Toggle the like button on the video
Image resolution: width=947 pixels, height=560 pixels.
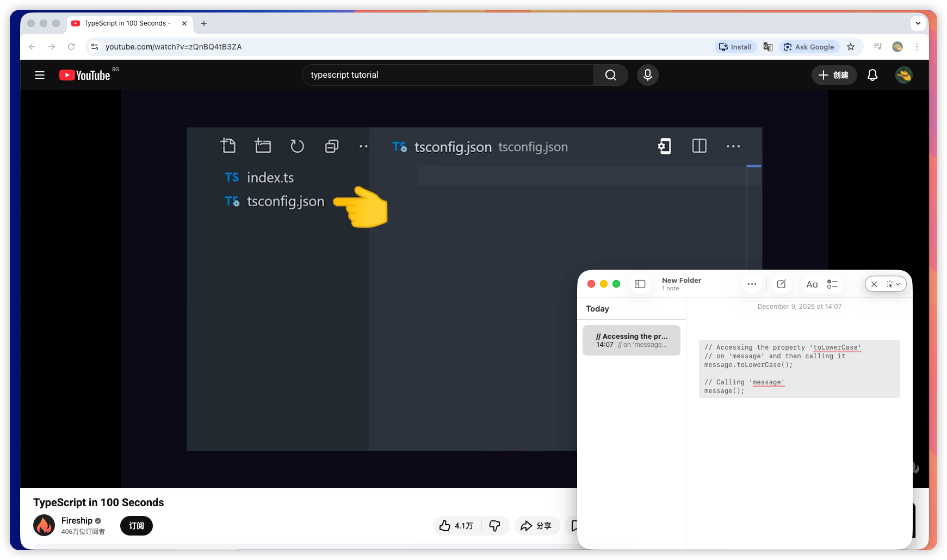[446, 526]
